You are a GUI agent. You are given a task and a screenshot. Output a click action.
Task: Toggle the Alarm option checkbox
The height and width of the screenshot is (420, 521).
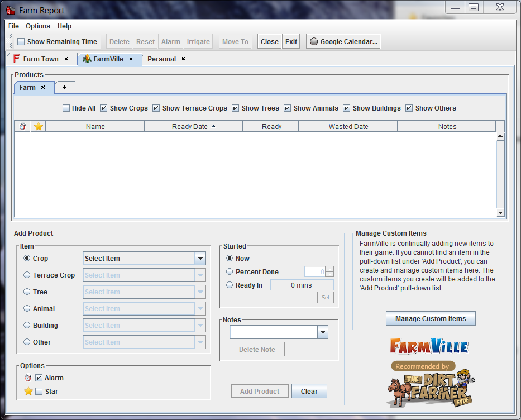coord(39,378)
